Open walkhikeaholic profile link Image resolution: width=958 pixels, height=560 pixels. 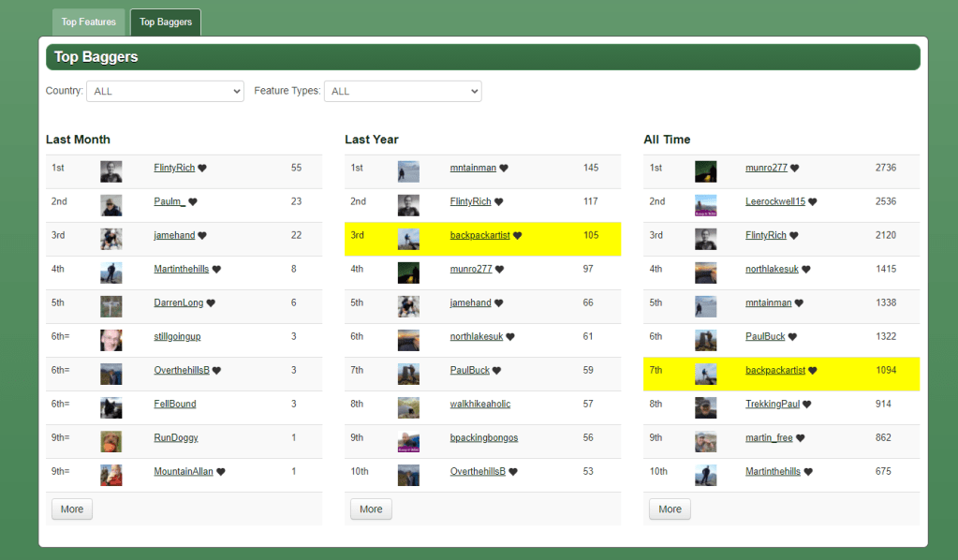point(480,404)
